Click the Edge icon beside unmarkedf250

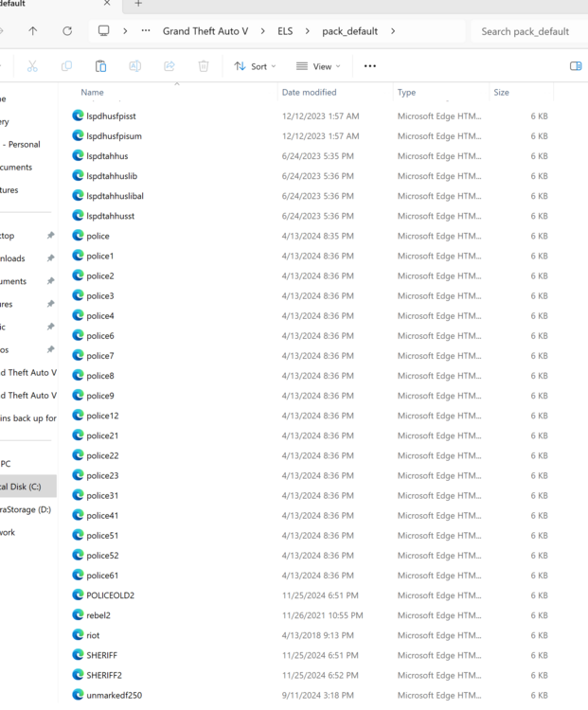pyautogui.click(x=78, y=695)
